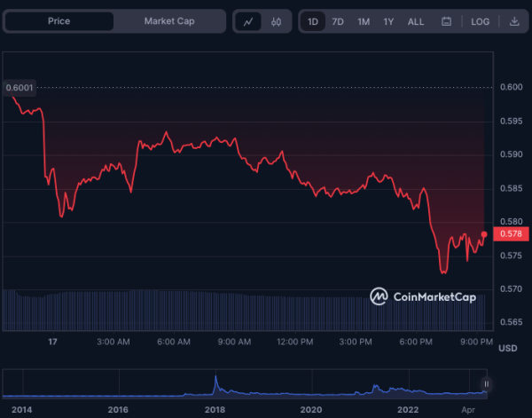Switch to candlestick chart view
Viewport: 532px width, 418px height.
point(276,21)
